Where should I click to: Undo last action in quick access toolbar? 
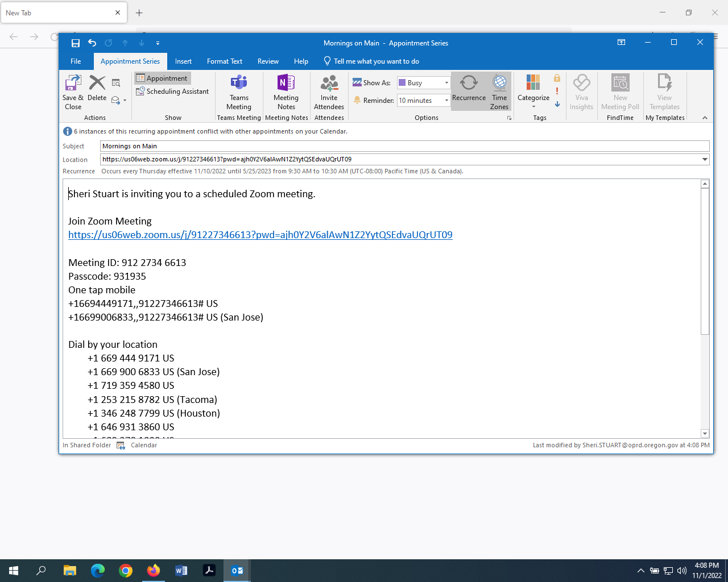tap(92, 43)
